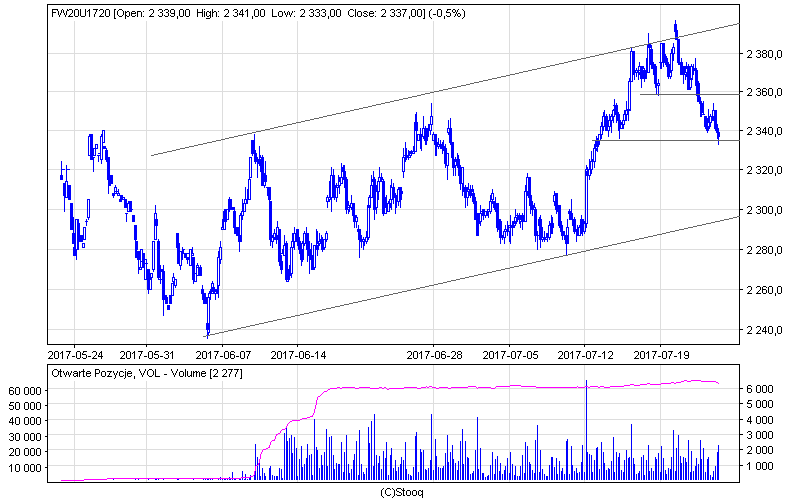Click the 20 000 open interest axis label

(x=25, y=453)
